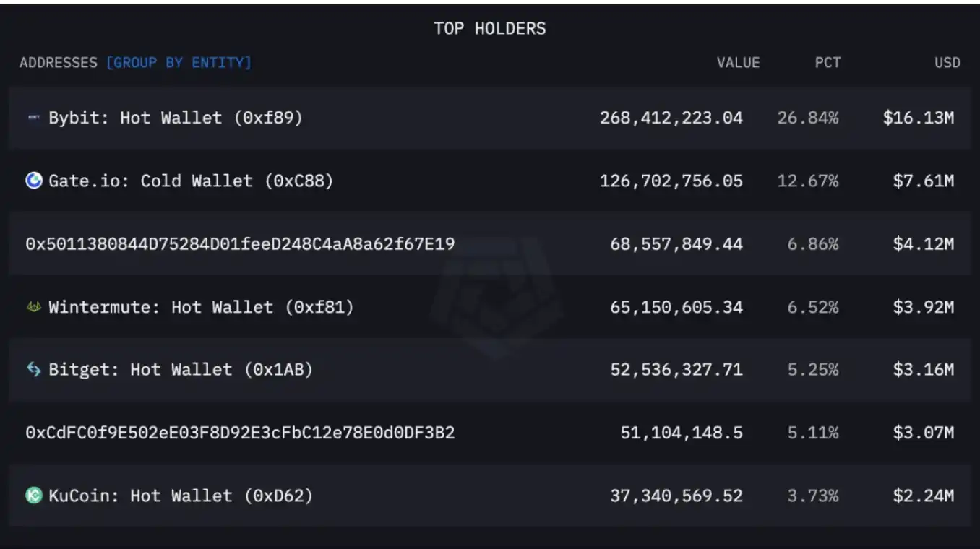Click the Bitget arrows icon
The height and width of the screenshot is (549, 980).
34,370
